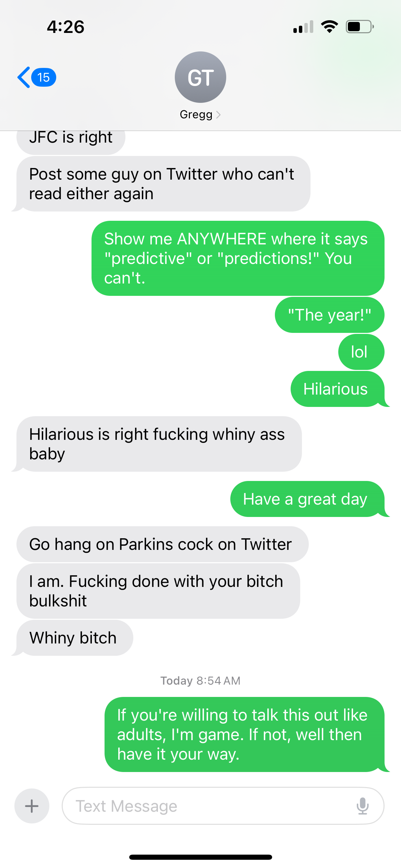The height and width of the screenshot is (868, 401).
Task: Tap the Wi-Fi status icon
Action: [x=329, y=26]
